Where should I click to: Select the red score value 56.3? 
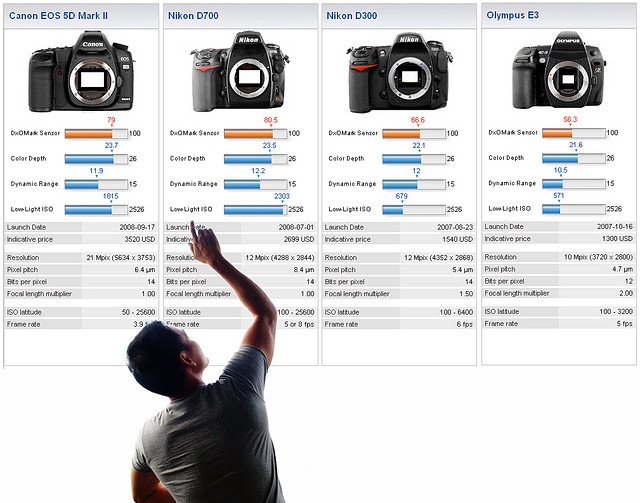[570, 119]
